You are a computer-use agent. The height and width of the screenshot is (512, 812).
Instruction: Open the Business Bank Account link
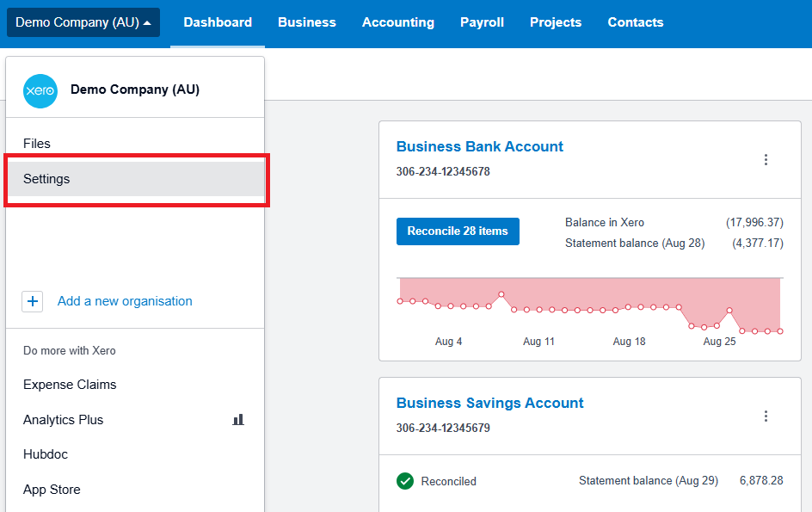point(479,146)
